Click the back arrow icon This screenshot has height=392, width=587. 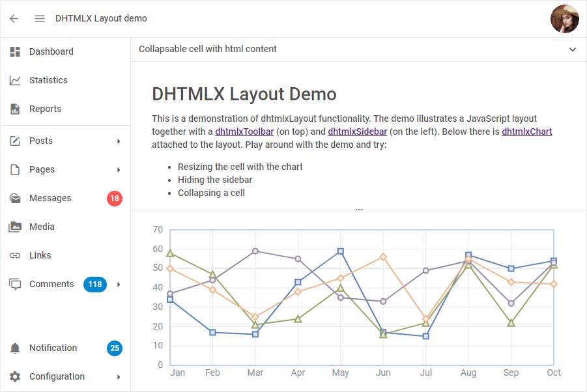pos(14,19)
